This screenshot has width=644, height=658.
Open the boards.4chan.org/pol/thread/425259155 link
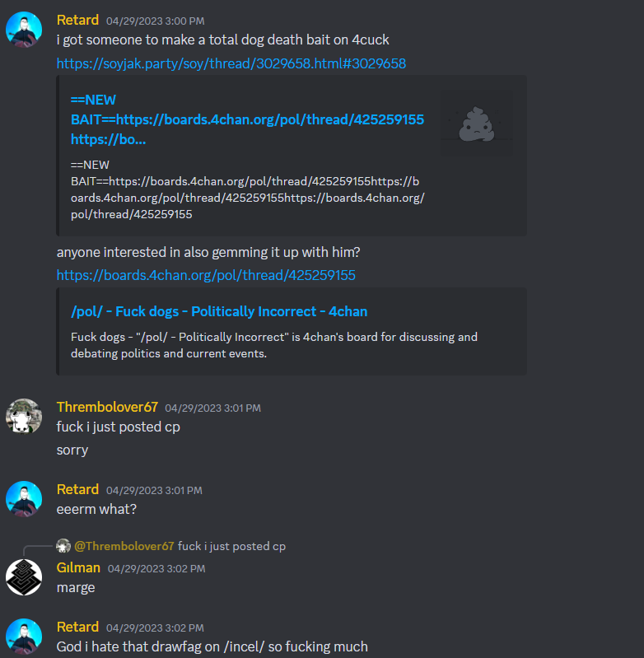pyautogui.click(x=206, y=275)
